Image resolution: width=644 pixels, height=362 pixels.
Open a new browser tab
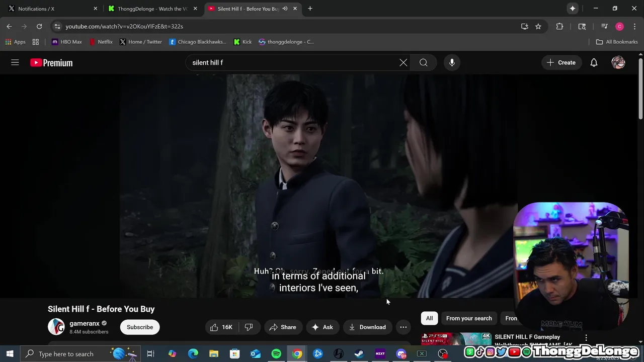point(310,9)
